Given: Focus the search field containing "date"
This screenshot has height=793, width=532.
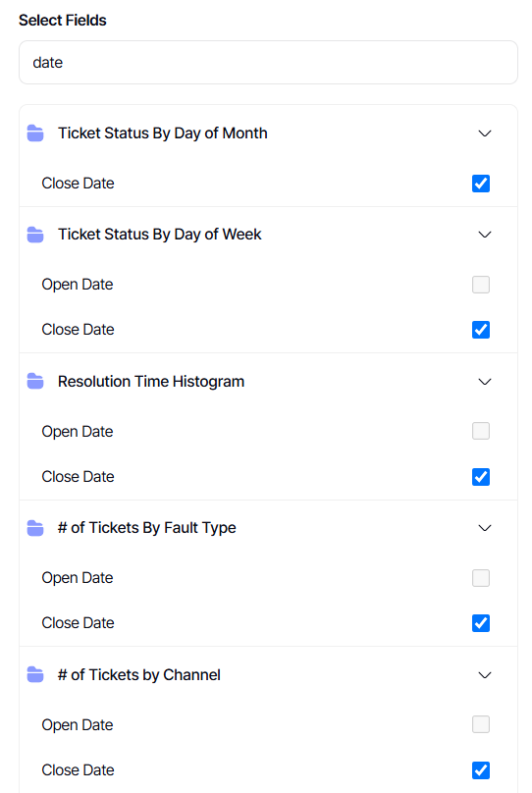Looking at the screenshot, I should coord(269,63).
